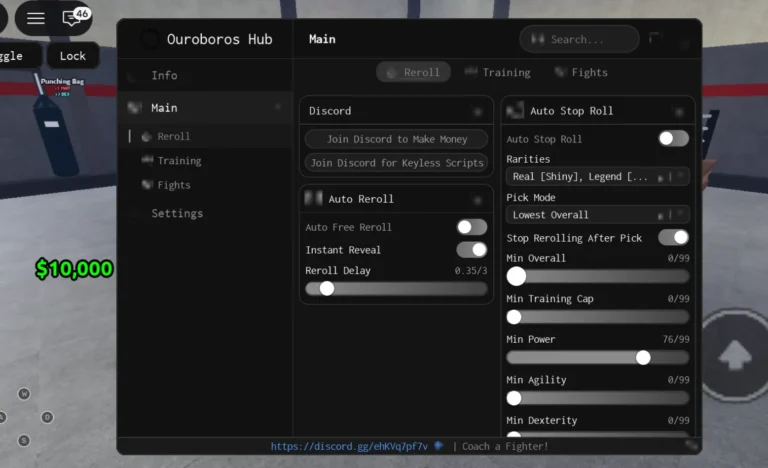Toggle Auto Free Reroll switch
Screen dimensions: 768x468
(472, 226)
